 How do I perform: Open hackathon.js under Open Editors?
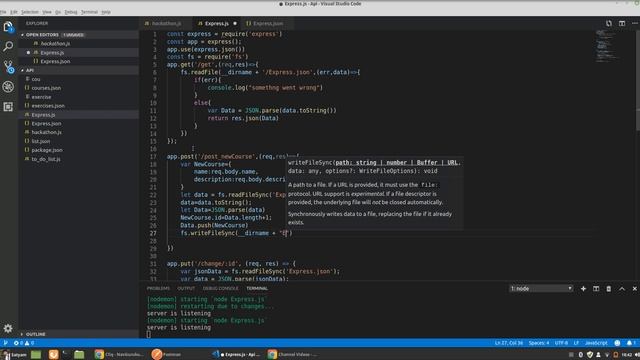(x=55, y=44)
